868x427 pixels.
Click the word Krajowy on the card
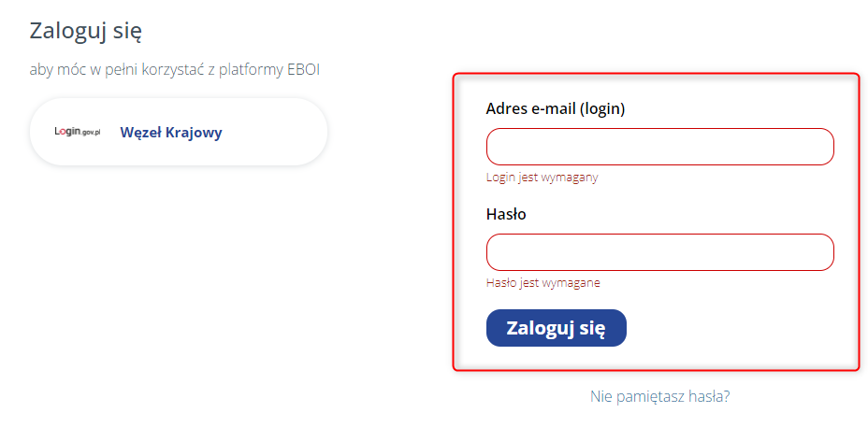point(195,133)
